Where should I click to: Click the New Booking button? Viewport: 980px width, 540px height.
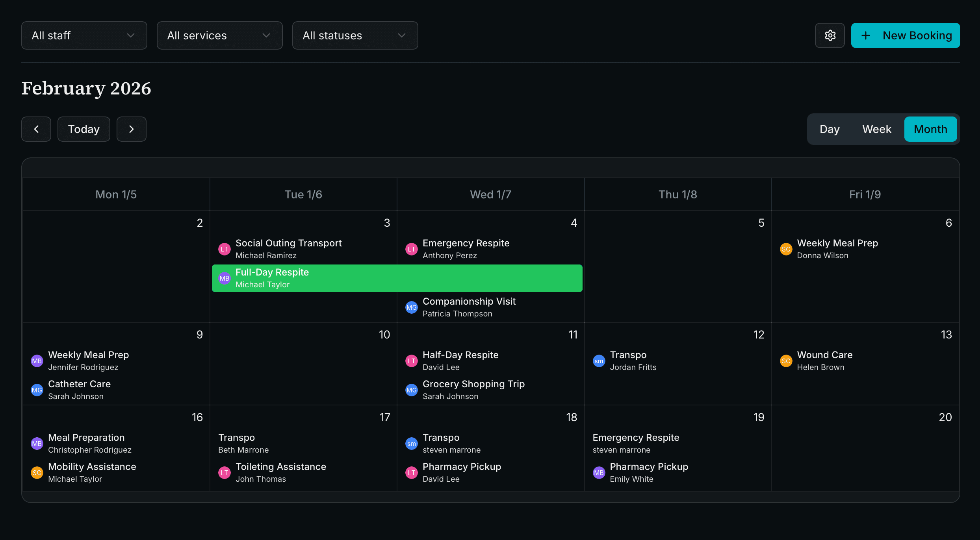click(x=906, y=35)
